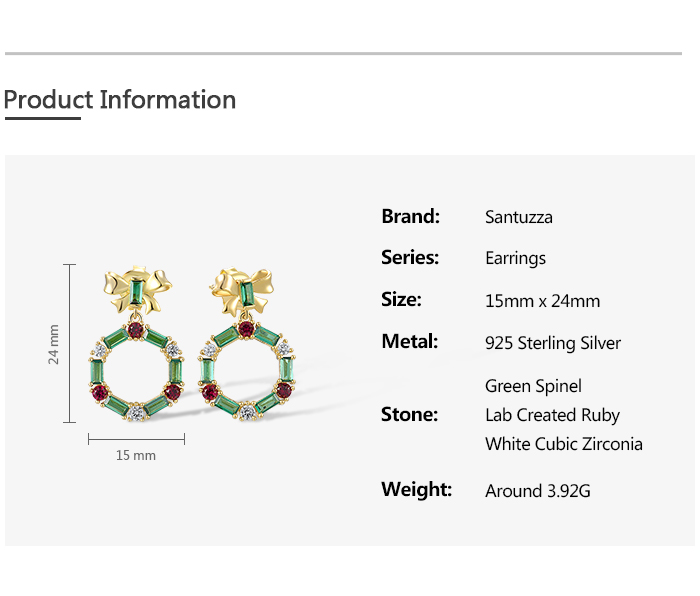Click the Product Information heading
Image resolution: width=700 pixels, height=596 pixels.
pos(120,100)
